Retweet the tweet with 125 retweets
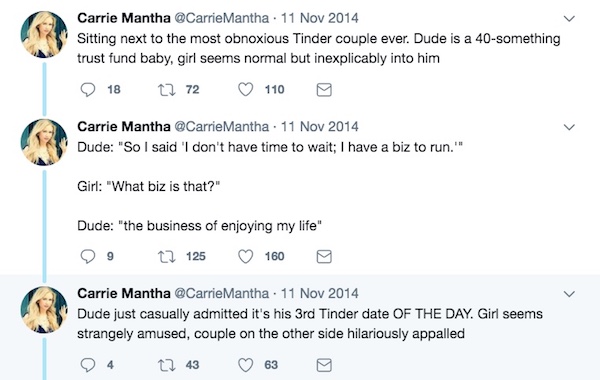The height and width of the screenshot is (380, 600). (x=167, y=256)
